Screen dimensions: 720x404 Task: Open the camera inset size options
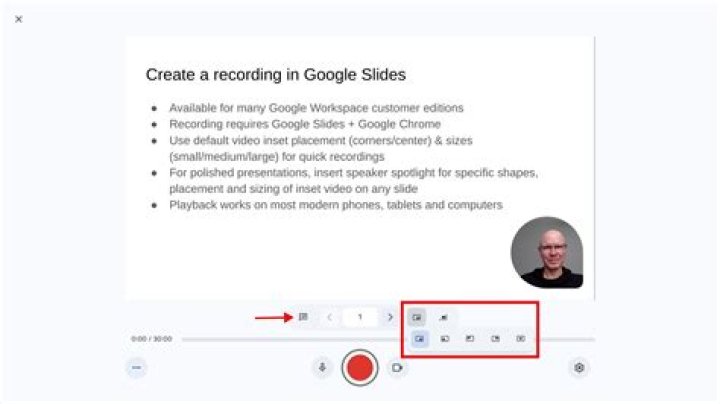point(444,317)
